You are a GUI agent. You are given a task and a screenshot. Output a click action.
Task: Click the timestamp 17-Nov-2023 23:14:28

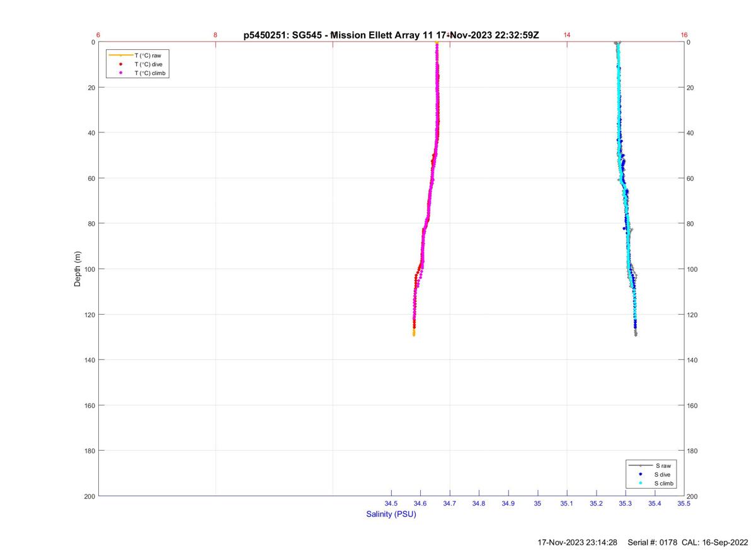pos(578,542)
